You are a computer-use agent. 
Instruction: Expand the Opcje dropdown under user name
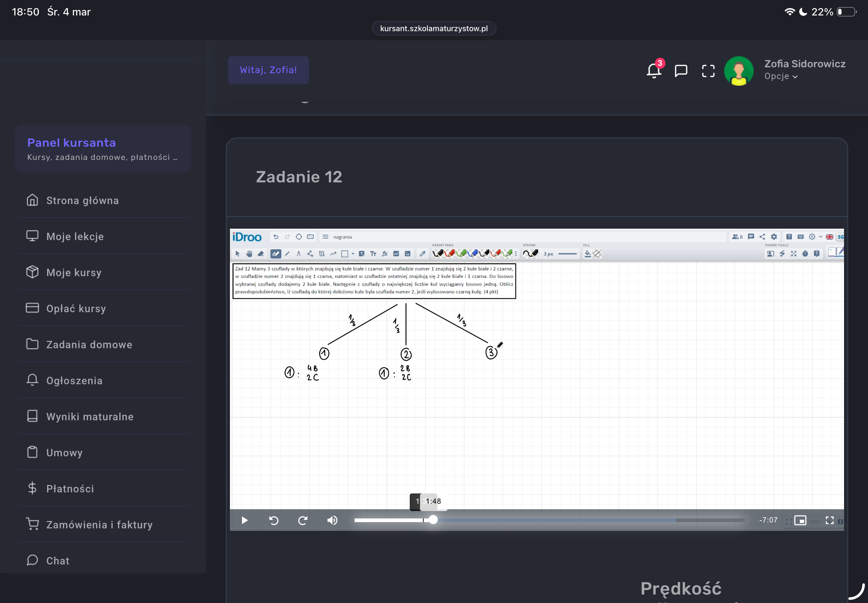[781, 76]
